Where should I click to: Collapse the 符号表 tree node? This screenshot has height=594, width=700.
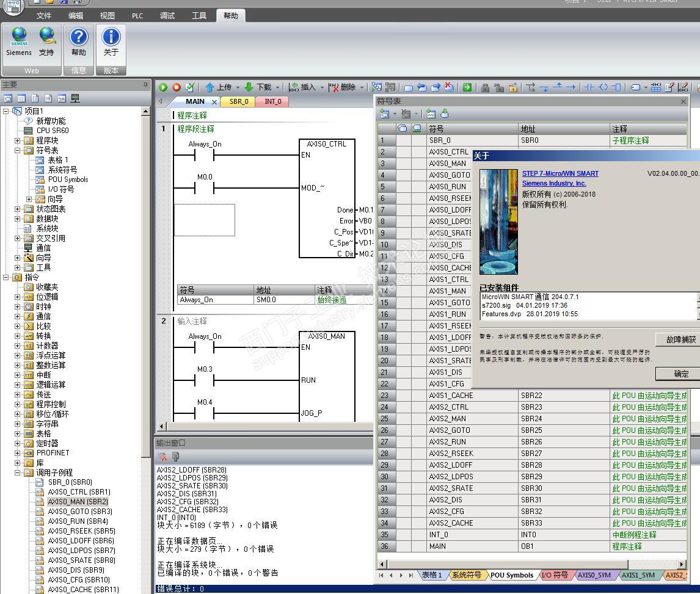[x=18, y=150]
